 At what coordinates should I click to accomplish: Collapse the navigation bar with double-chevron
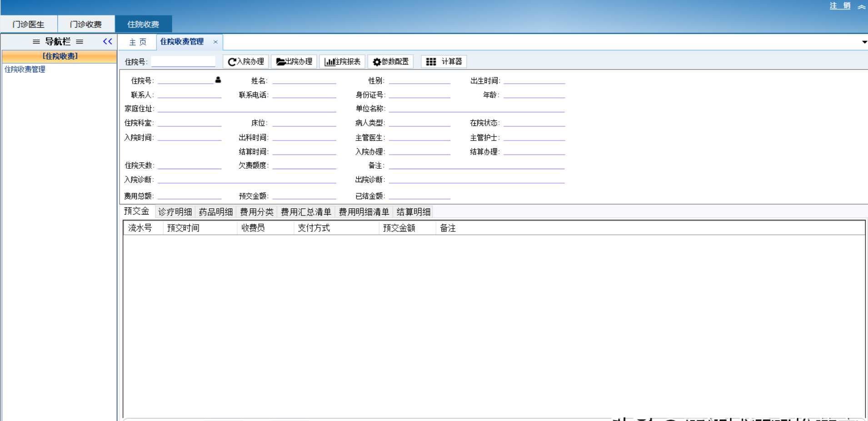[x=107, y=41]
